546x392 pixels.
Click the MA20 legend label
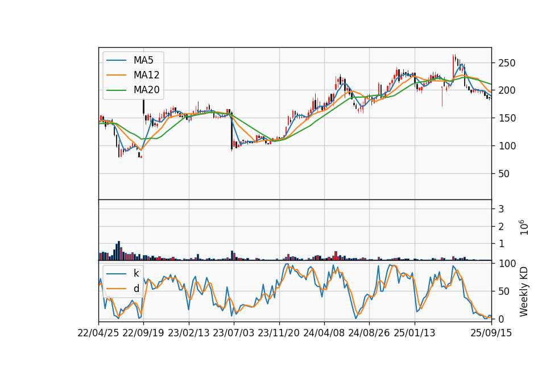click(146, 90)
